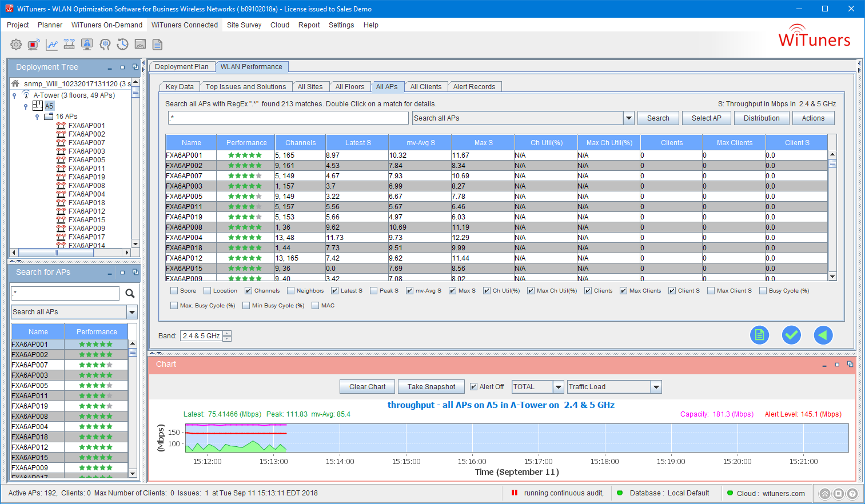Toggle the Alert Off checkbox
This screenshot has height=504, width=865.
pos(474,387)
